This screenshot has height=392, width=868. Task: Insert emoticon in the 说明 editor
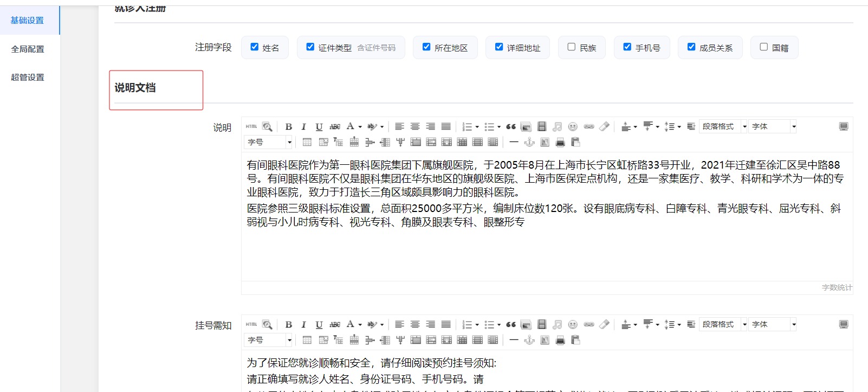[x=573, y=126]
